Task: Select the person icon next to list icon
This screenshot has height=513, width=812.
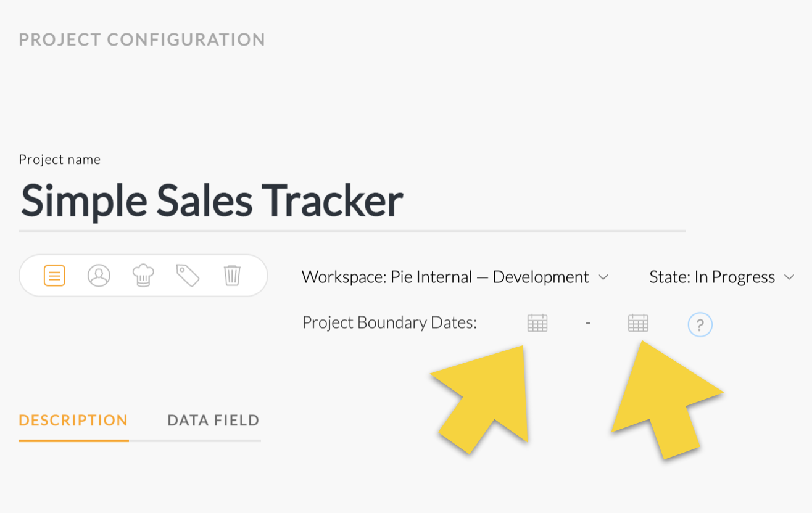Action: click(x=99, y=276)
